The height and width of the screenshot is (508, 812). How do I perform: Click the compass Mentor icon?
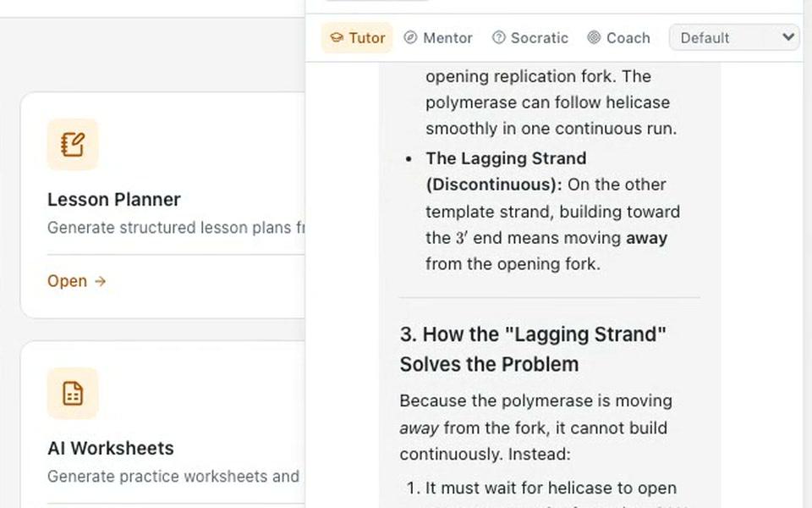coord(410,37)
